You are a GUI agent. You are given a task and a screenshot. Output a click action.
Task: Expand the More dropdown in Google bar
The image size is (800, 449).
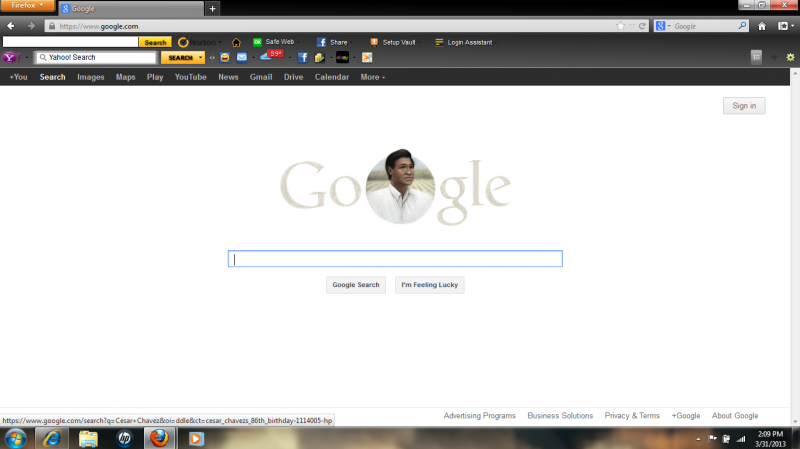372,77
